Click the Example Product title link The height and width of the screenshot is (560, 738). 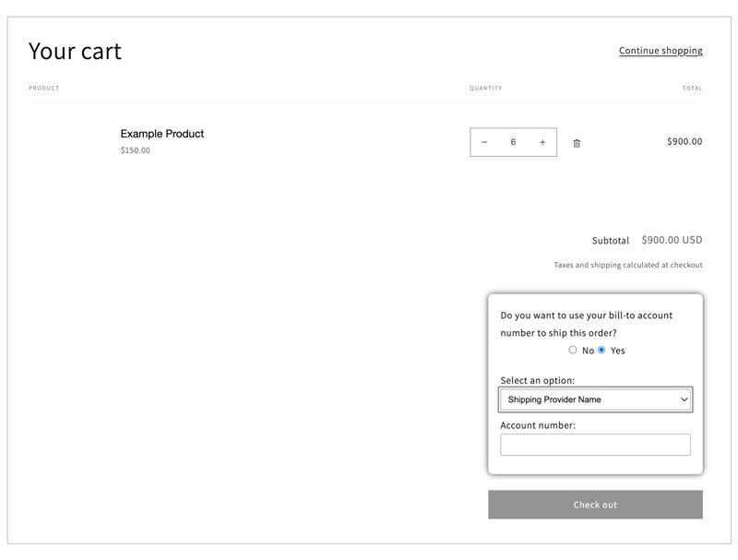pos(162,134)
